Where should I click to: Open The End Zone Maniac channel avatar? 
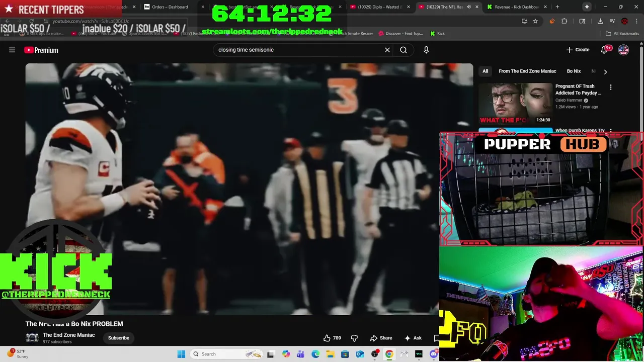(x=32, y=338)
